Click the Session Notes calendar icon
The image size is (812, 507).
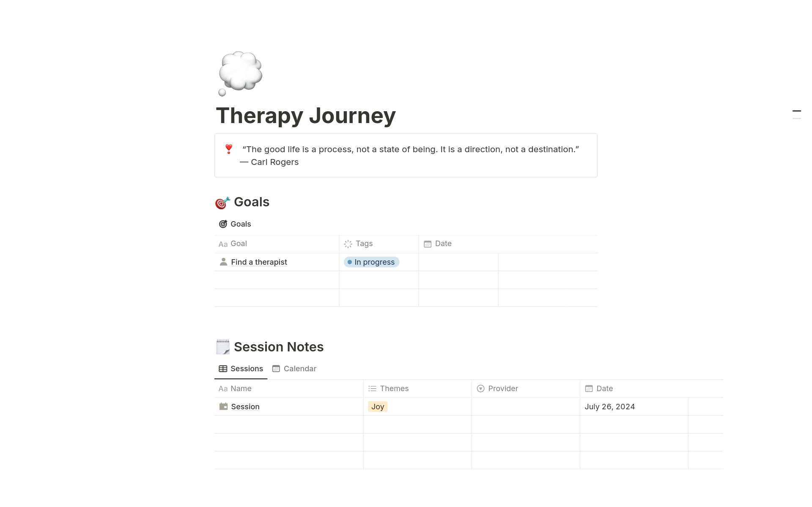pyautogui.click(x=276, y=369)
